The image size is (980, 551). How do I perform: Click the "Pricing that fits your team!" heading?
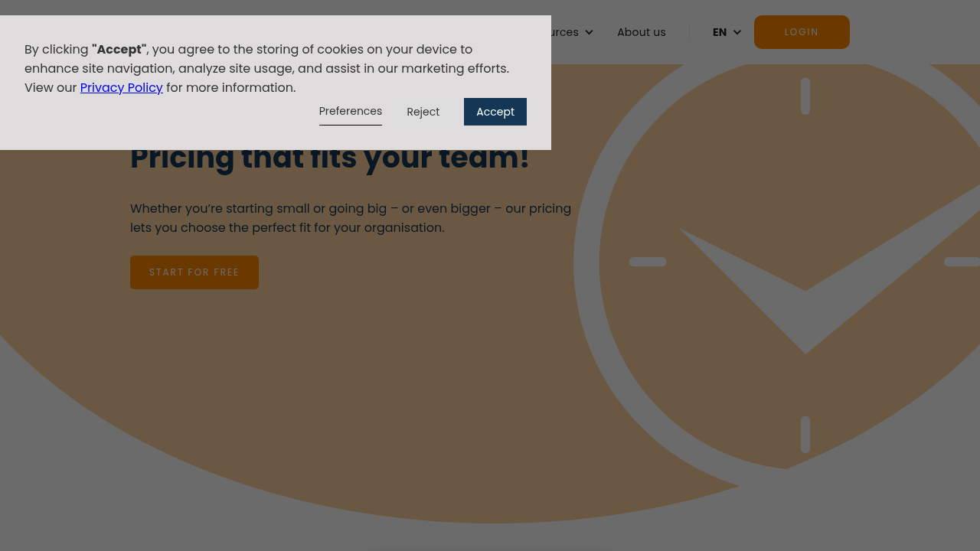tap(330, 158)
